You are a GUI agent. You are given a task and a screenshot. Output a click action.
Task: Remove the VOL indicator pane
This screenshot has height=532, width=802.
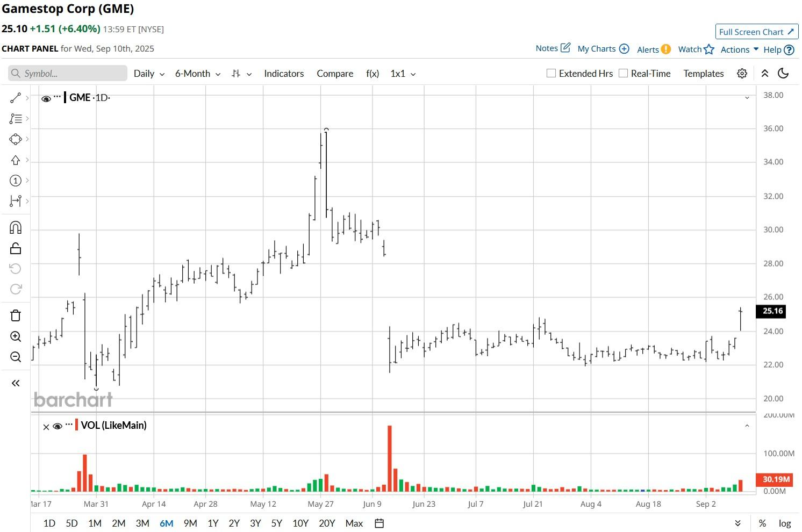pos(46,427)
